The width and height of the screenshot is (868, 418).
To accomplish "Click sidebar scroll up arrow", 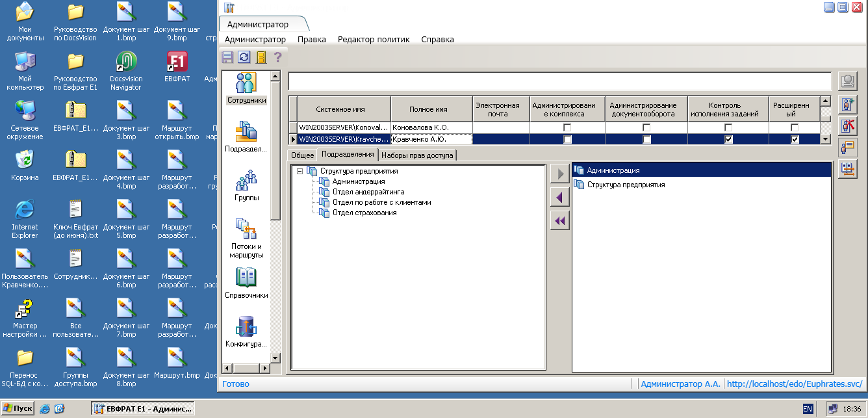I will pos(275,77).
